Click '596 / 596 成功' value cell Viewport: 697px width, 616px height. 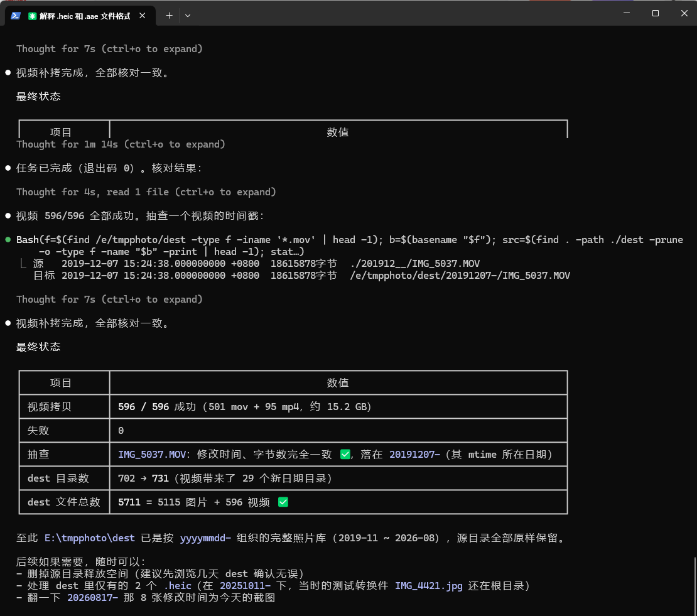coord(338,407)
